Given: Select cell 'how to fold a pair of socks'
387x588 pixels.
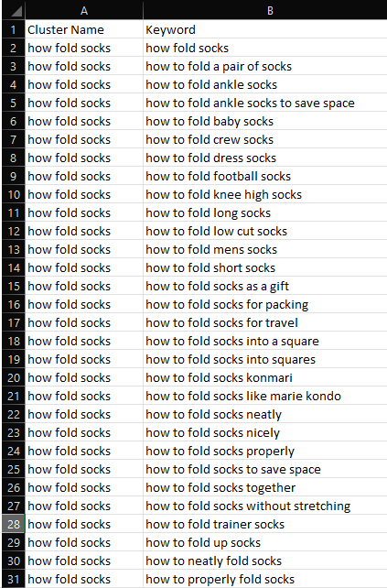Looking at the screenshot, I should pos(265,66).
